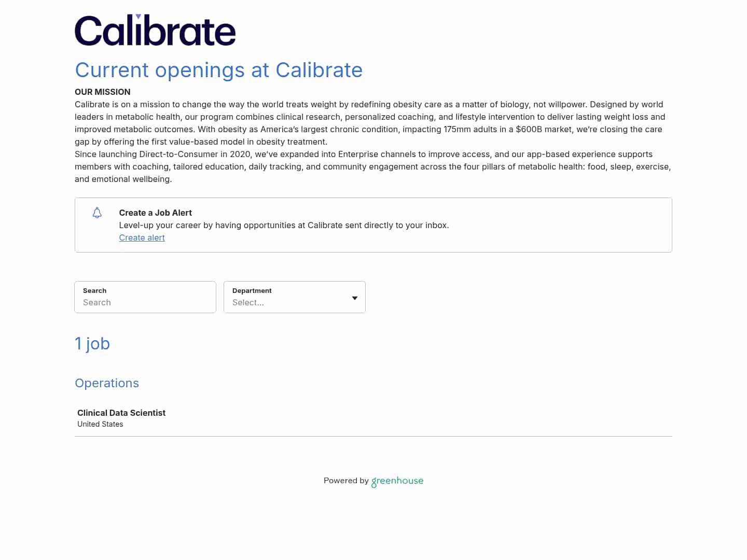Expand the Department Select combo box
Screen dimensions: 747x560
(x=294, y=302)
